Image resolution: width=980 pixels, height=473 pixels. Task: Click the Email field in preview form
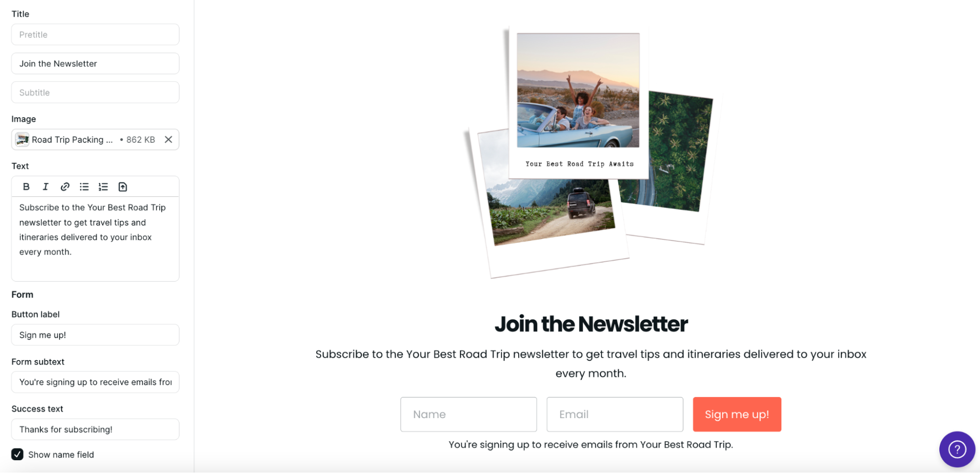pyautogui.click(x=615, y=415)
